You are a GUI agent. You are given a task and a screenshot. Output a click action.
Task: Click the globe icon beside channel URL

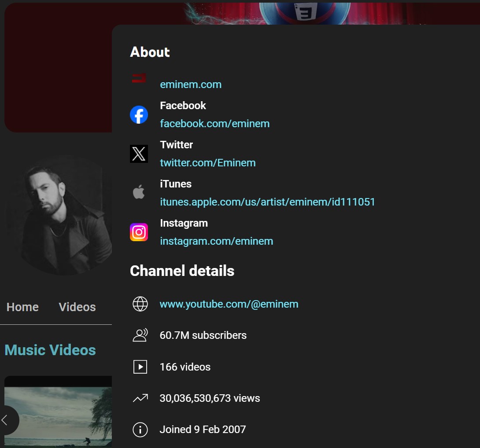point(140,304)
